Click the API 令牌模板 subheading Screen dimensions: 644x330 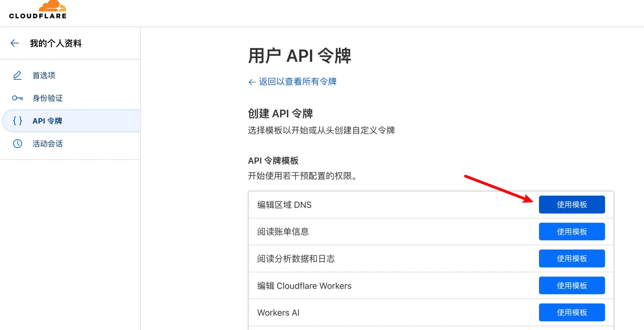coord(273,160)
